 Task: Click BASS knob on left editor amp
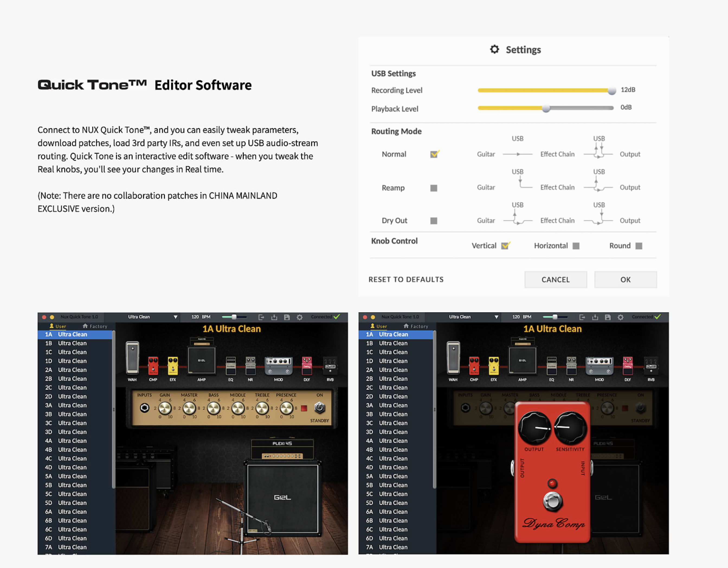click(x=214, y=408)
